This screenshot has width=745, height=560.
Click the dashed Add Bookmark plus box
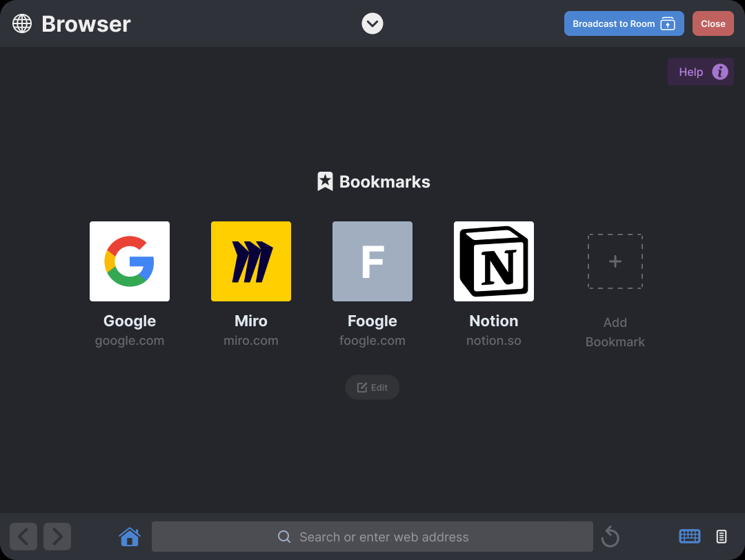pos(615,261)
